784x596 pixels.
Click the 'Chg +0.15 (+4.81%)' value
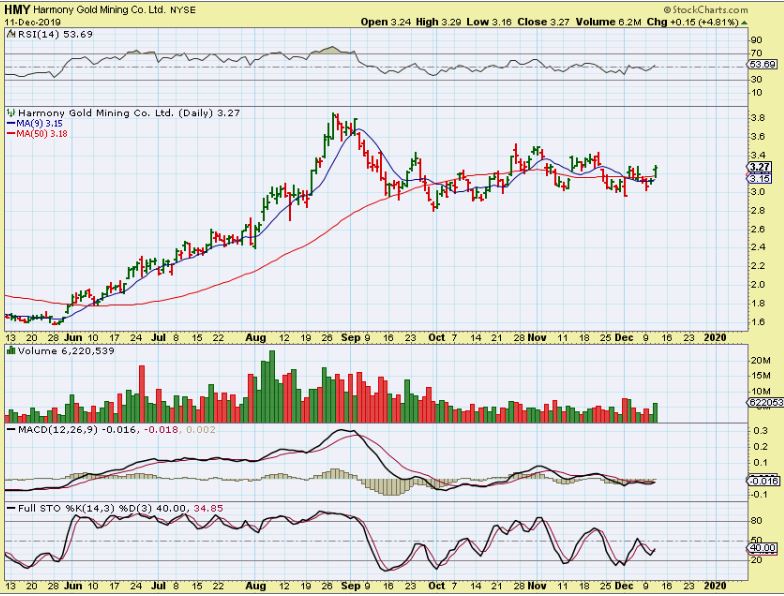[x=692, y=22]
